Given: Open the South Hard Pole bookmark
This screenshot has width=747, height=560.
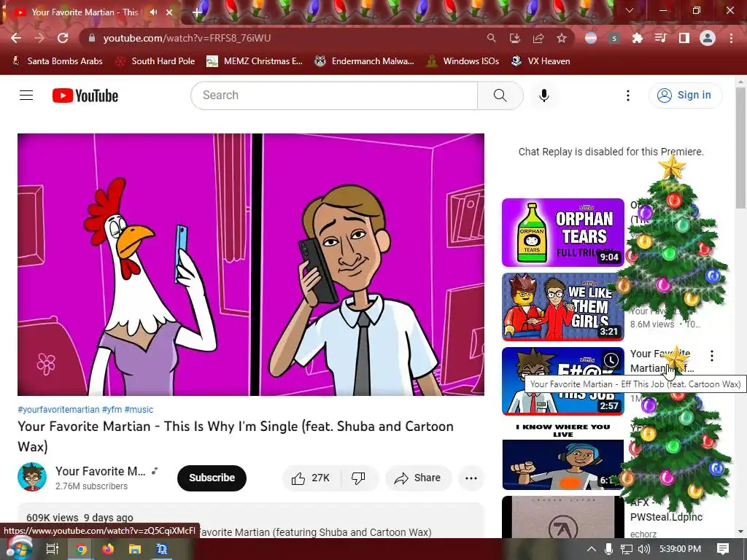Looking at the screenshot, I should tap(156, 61).
